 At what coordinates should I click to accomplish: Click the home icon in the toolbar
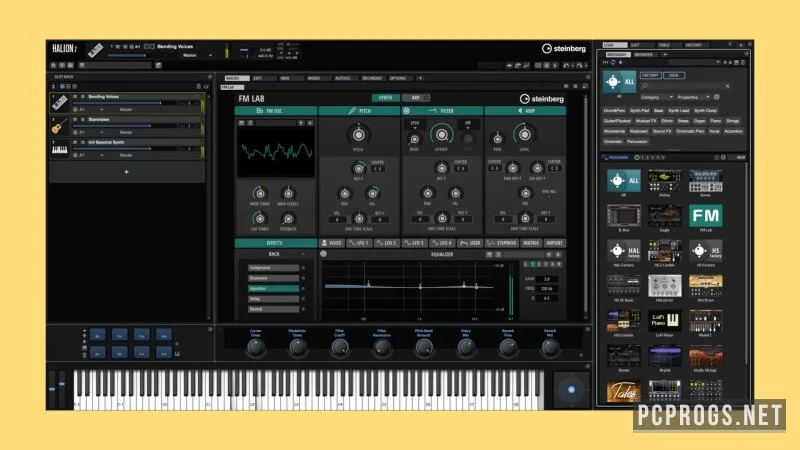coord(53,65)
